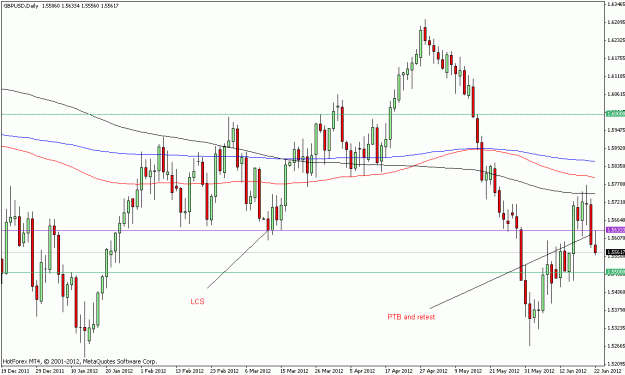The height and width of the screenshot is (375, 625).
Task: Click the upper green price tag on the axis
Action: click(x=615, y=114)
